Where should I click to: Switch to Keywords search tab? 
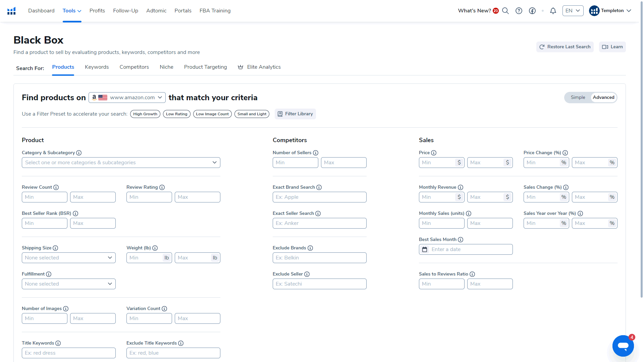point(96,67)
